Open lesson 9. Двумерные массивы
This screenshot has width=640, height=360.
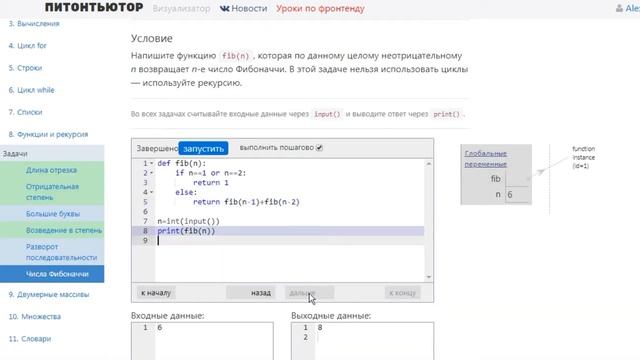pyautogui.click(x=49, y=294)
